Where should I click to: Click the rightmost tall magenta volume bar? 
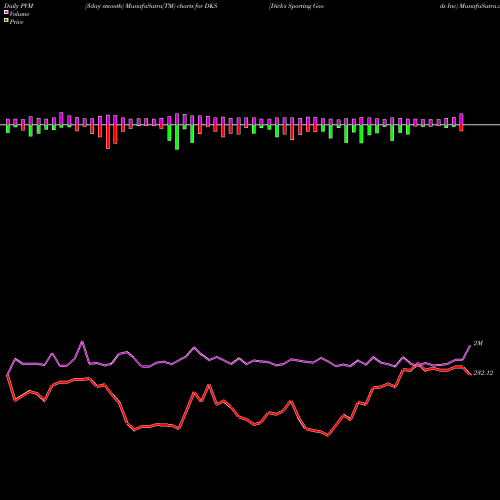tap(462, 119)
